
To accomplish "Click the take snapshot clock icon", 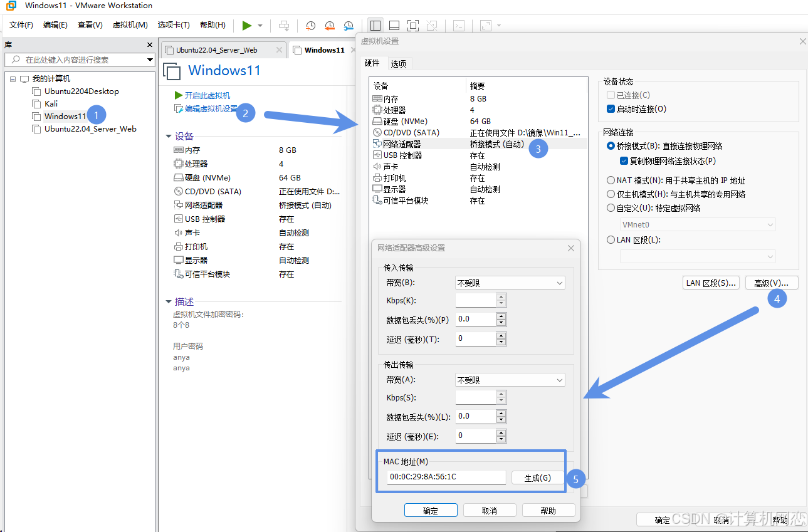I will coord(310,26).
